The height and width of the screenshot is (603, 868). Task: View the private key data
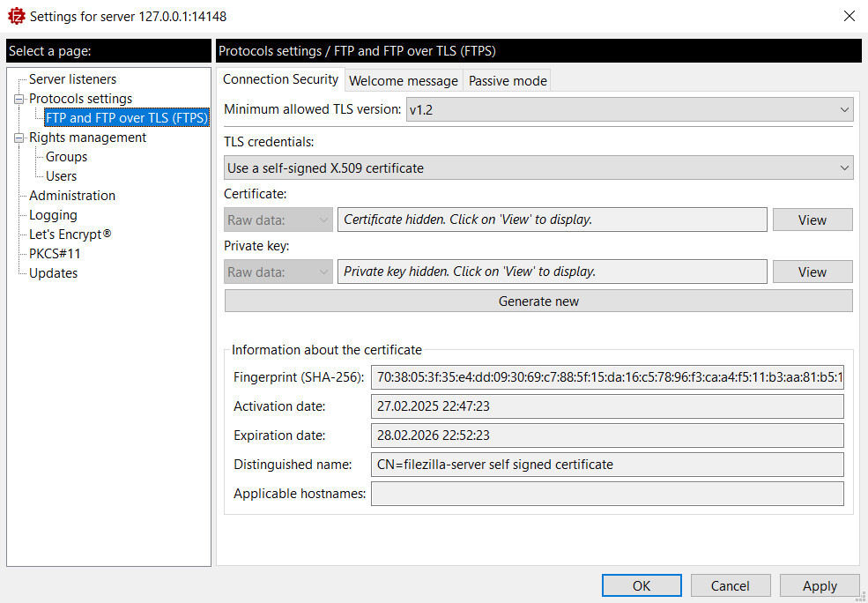click(x=812, y=272)
